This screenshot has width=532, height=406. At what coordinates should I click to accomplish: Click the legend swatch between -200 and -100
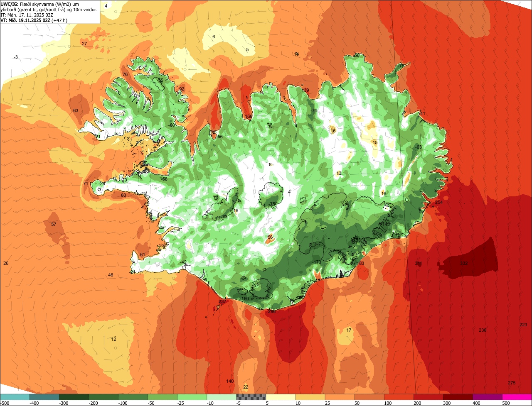coord(103,397)
